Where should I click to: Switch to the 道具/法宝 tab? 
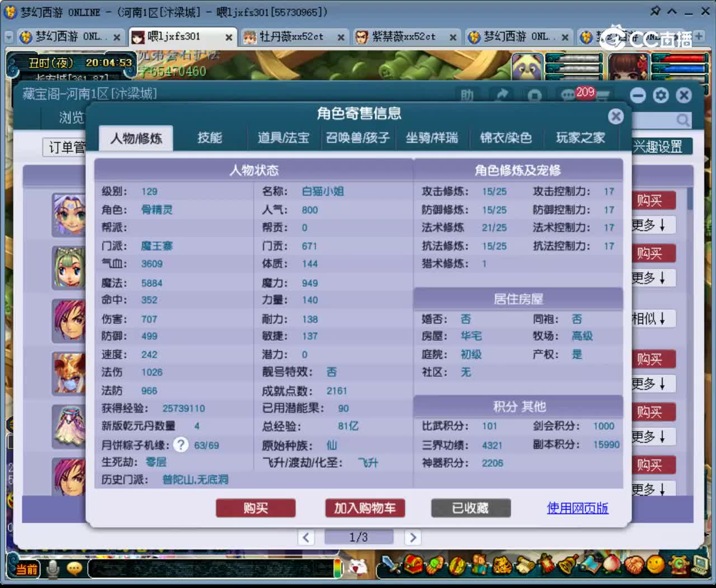(283, 137)
